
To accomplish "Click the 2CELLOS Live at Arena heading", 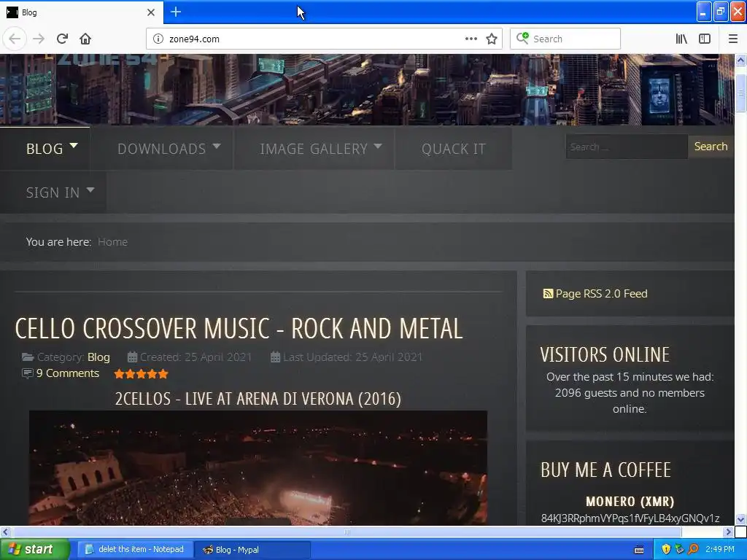I will (258, 399).
